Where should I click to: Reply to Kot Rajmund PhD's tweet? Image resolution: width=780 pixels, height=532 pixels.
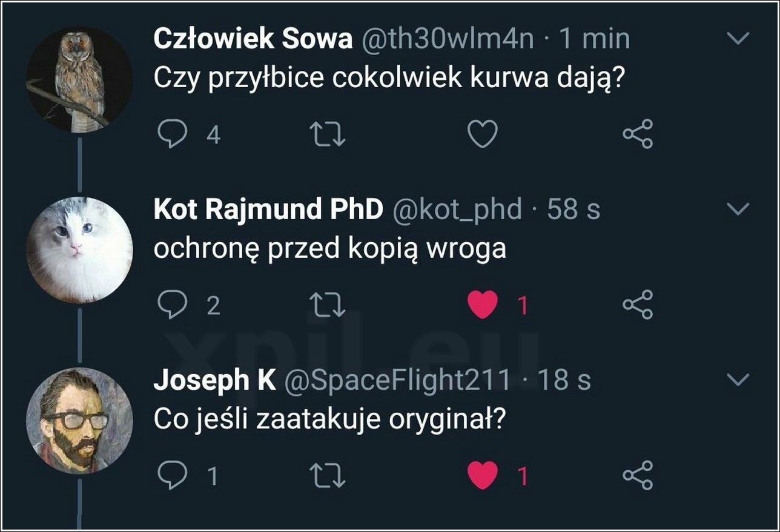(173, 305)
